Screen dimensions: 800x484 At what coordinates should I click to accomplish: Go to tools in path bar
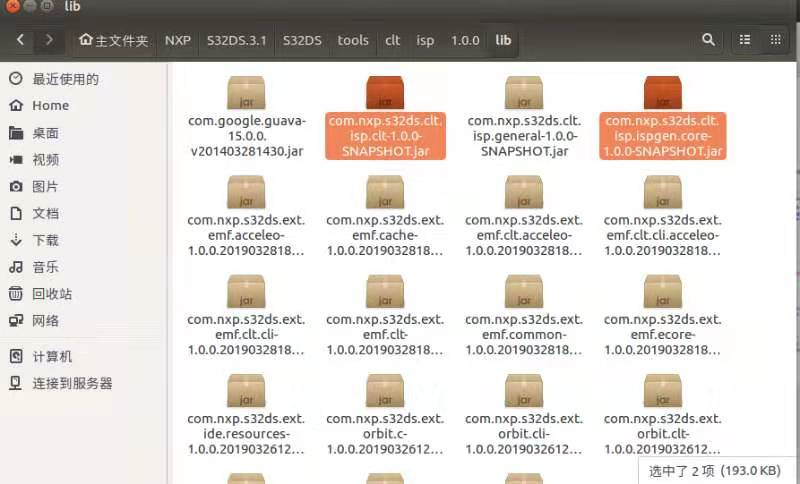coord(353,40)
